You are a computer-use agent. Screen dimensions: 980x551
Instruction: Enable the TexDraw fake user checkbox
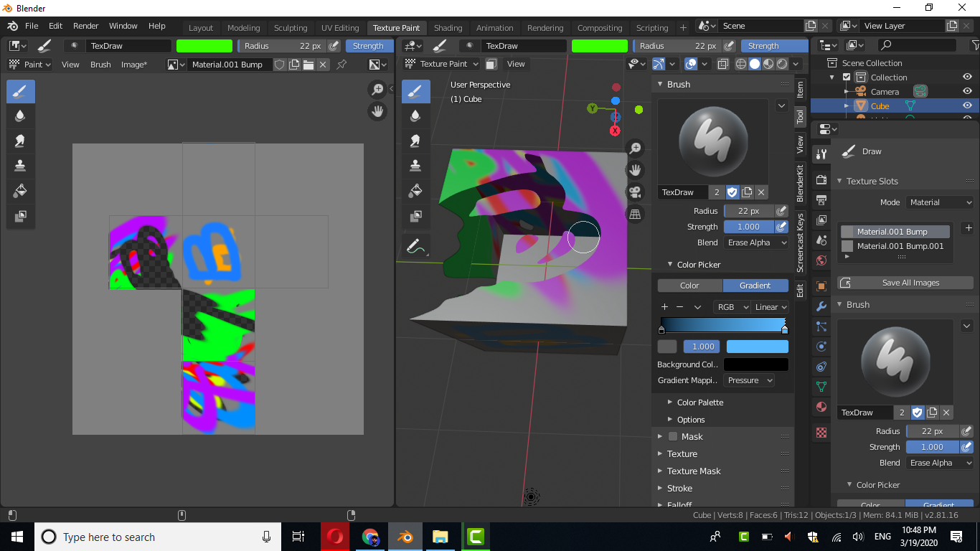point(732,192)
